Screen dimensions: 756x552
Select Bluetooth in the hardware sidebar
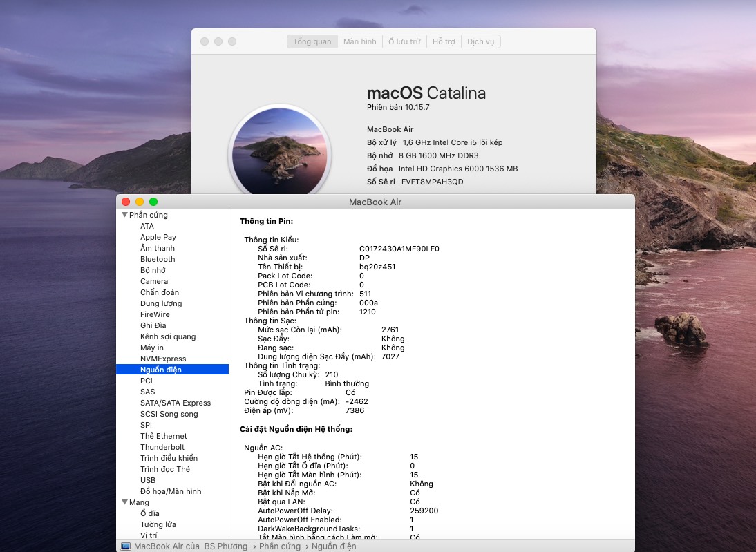click(x=158, y=259)
